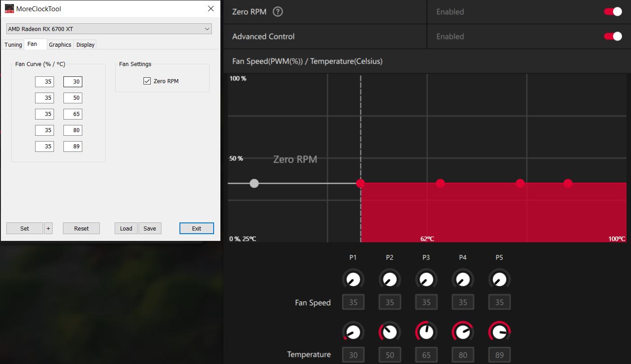631x364 pixels.
Task: Click the P1 Temperature knob
Action: 353,332
